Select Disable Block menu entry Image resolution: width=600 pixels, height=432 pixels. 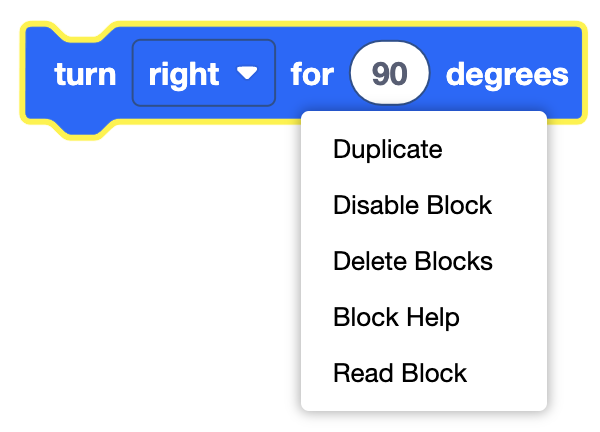pyautogui.click(x=412, y=206)
